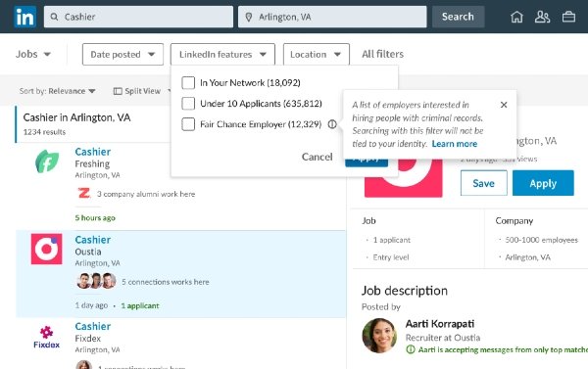Open the Jobs briefcase icon
The image size is (588, 369).
click(x=568, y=17)
